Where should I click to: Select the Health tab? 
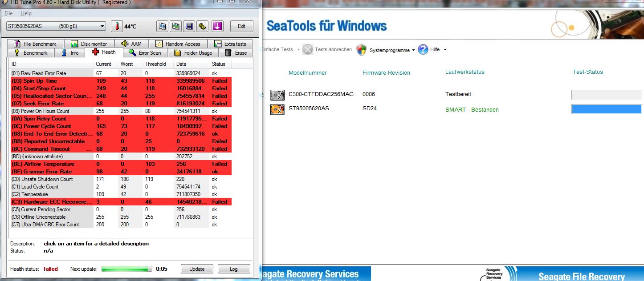coord(104,52)
